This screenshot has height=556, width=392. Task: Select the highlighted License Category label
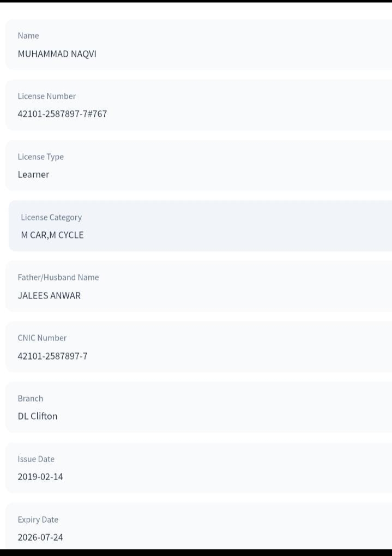click(x=51, y=217)
